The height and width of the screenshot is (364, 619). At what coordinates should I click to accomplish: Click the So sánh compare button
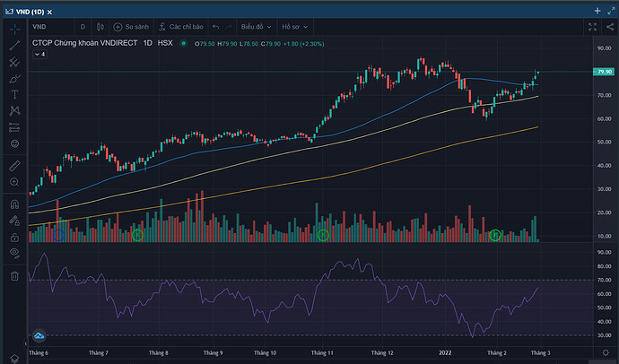(131, 27)
